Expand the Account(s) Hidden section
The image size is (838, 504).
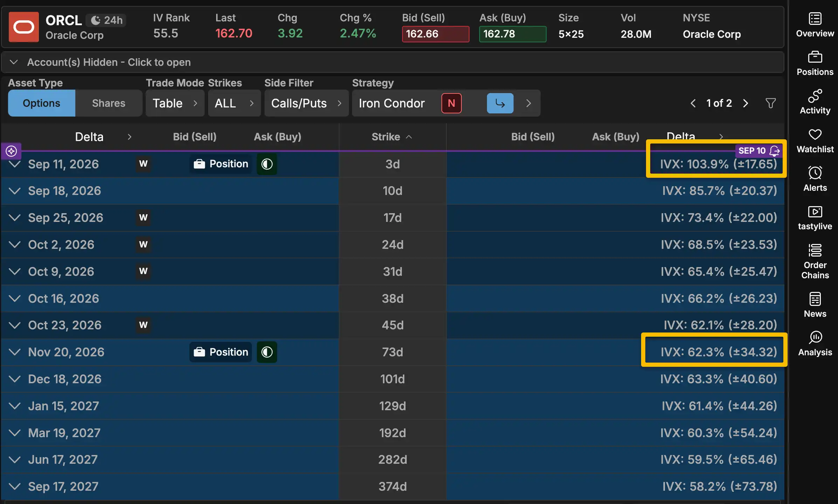(x=392, y=62)
